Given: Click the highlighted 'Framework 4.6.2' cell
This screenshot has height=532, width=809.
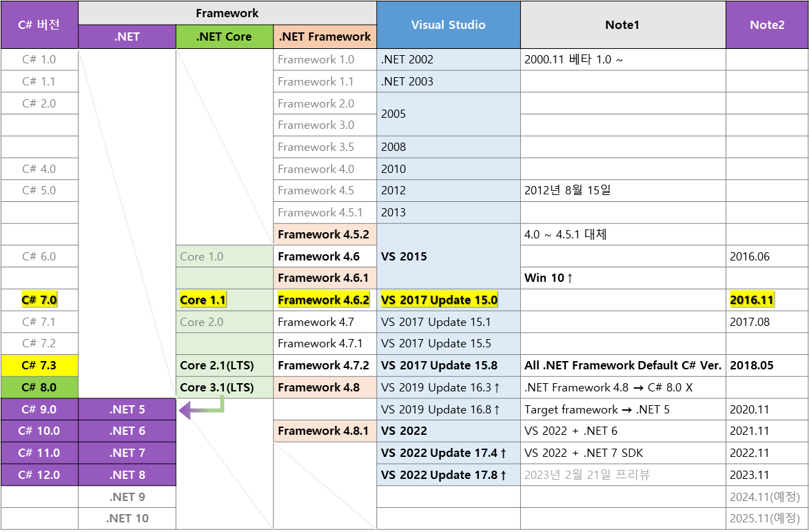Looking at the screenshot, I should [325, 300].
